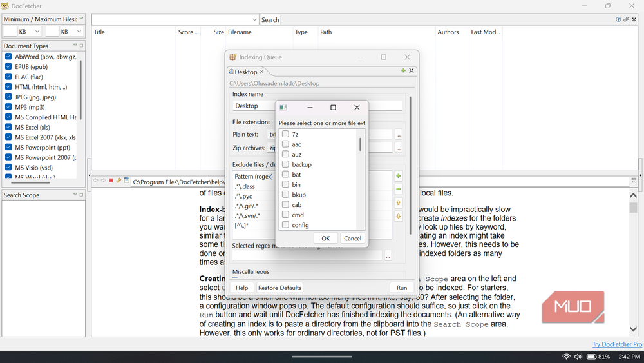
Task: Click the Run button in Indexing Queue
Action: [402, 288]
